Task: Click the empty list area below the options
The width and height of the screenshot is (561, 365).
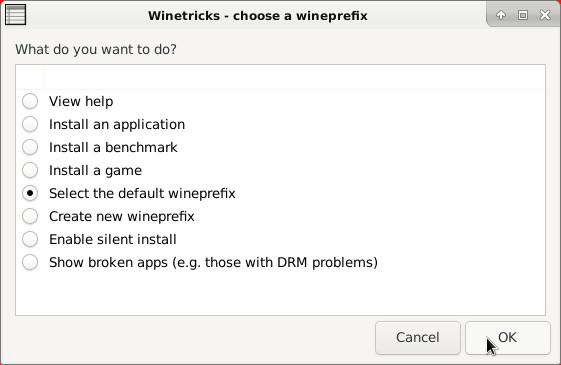Action: (x=280, y=294)
